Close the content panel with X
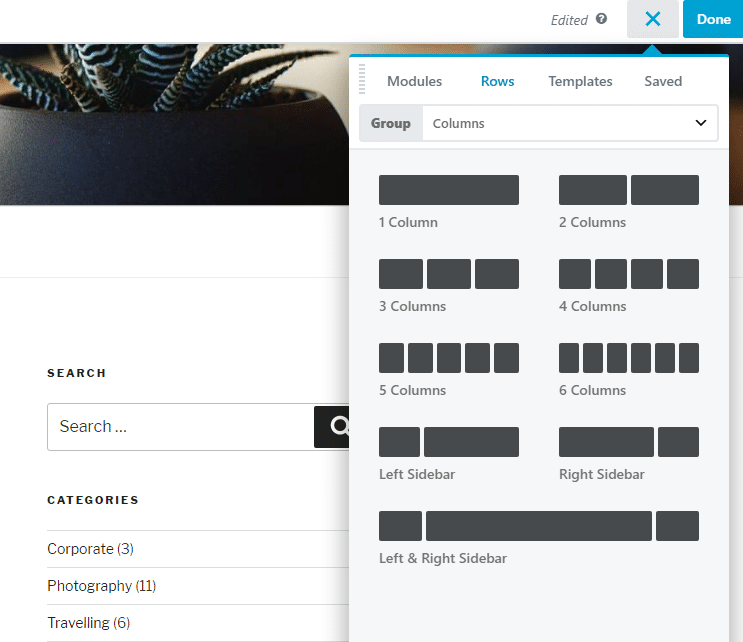 653,19
